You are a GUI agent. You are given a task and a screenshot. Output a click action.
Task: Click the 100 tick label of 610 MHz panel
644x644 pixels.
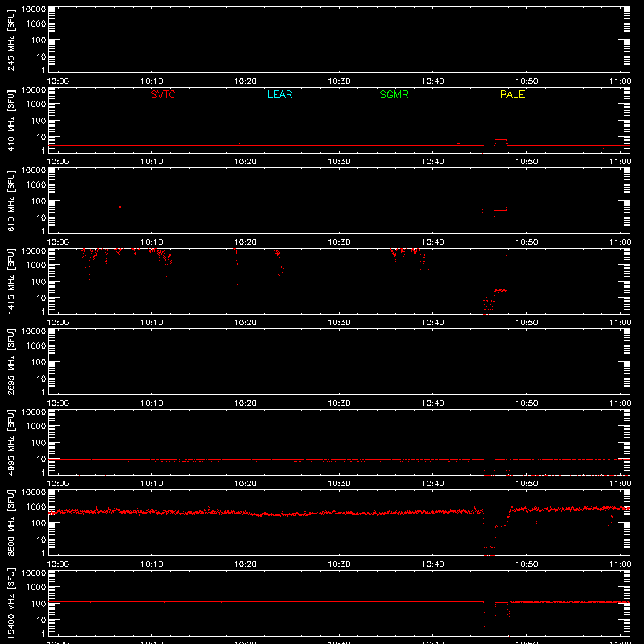tap(39, 201)
